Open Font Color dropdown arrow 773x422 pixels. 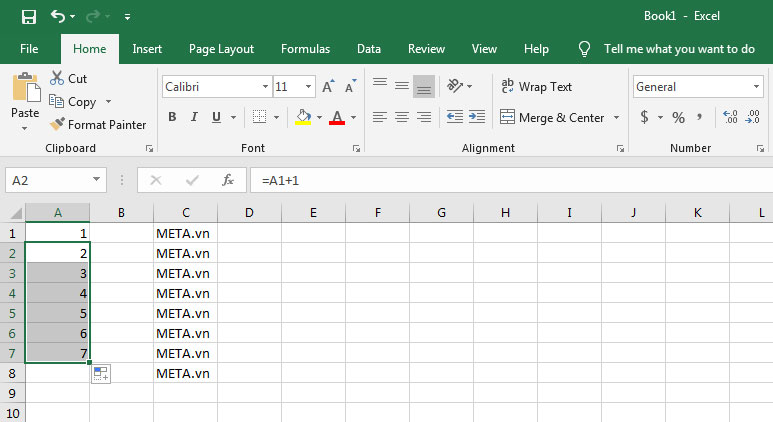(x=353, y=117)
